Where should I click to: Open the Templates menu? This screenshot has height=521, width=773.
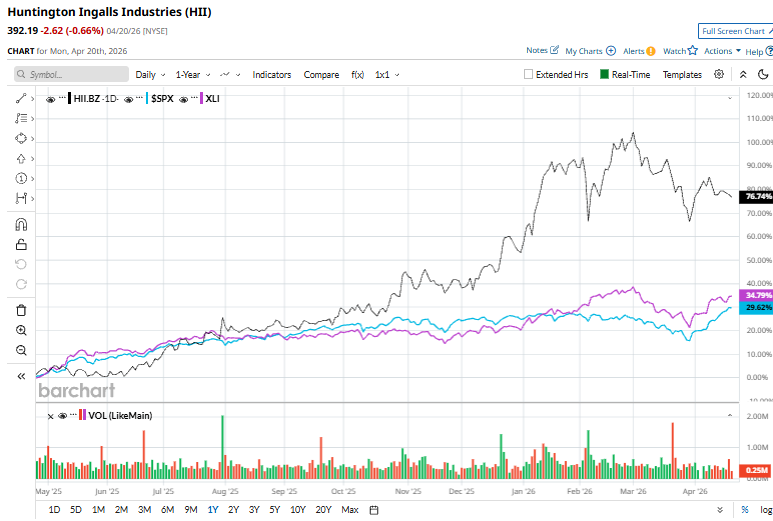click(x=682, y=75)
